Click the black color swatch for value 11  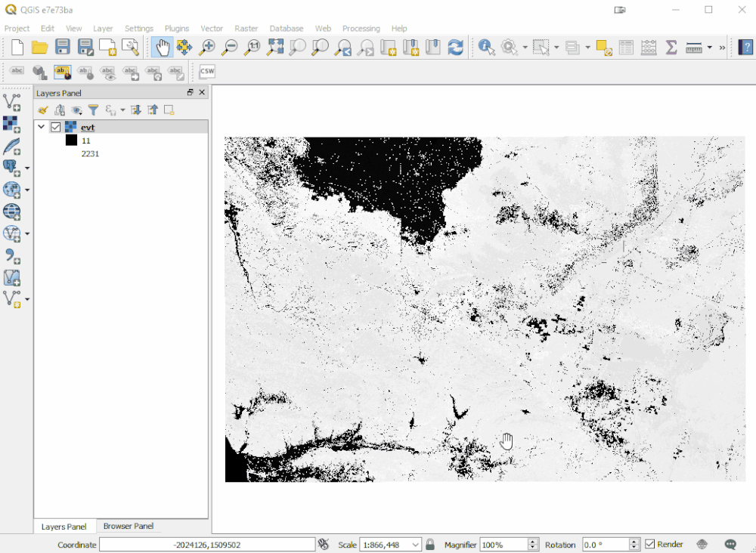click(71, 141)
